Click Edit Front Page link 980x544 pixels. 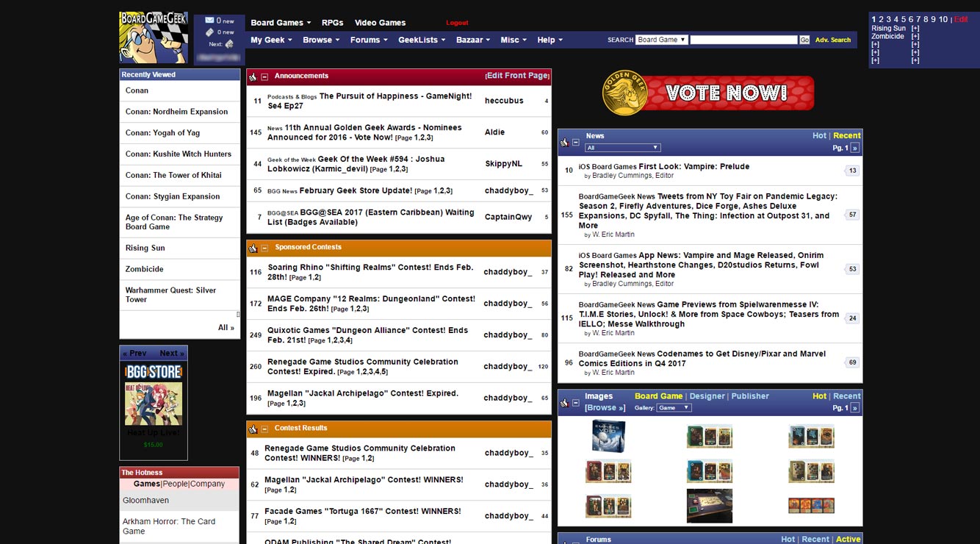click(517, 76)
